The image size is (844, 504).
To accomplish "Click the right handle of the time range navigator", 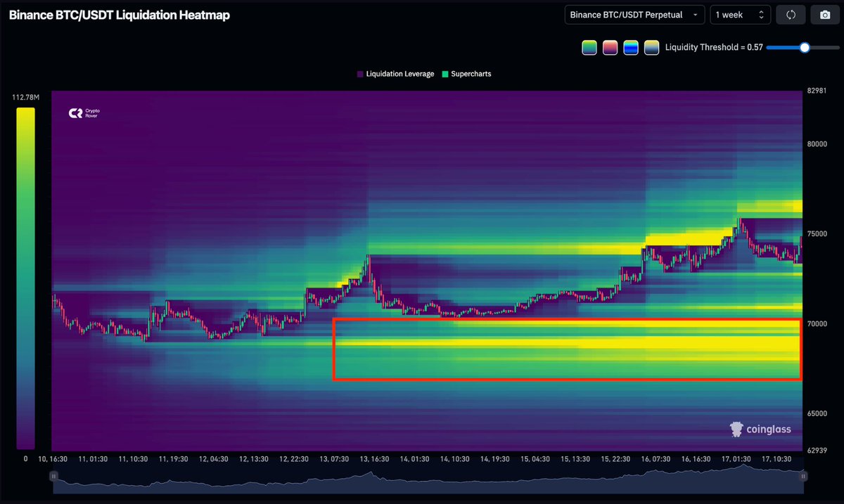I will coord(803,476).
